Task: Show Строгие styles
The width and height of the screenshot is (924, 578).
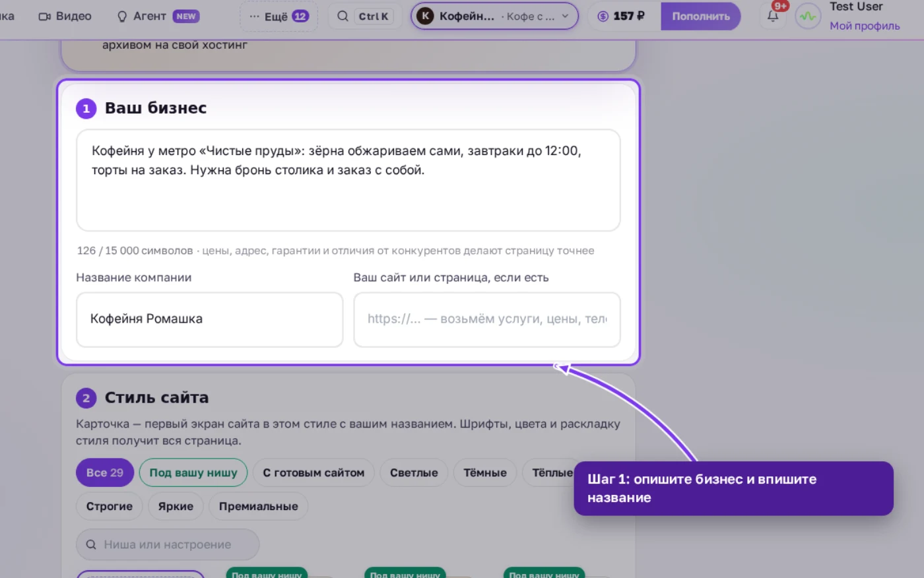Action: point(110,506)
